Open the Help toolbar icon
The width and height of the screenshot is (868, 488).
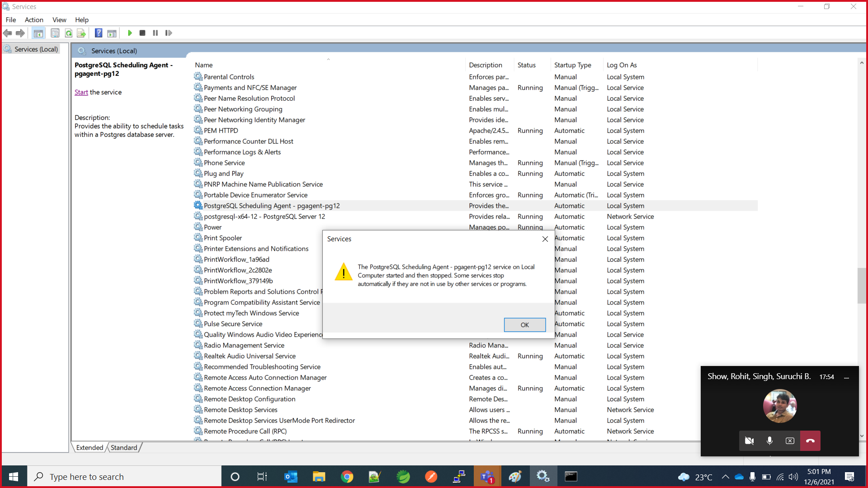coord(99,33)
